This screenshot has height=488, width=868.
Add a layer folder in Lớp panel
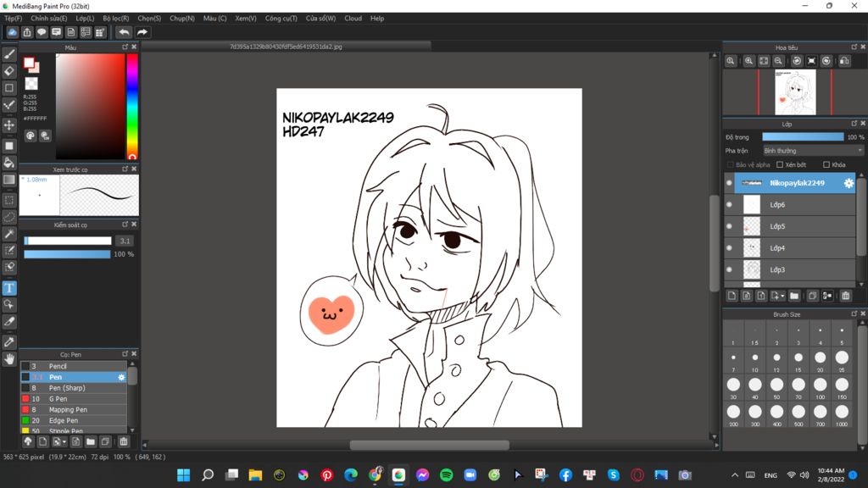tap(794, 296)
